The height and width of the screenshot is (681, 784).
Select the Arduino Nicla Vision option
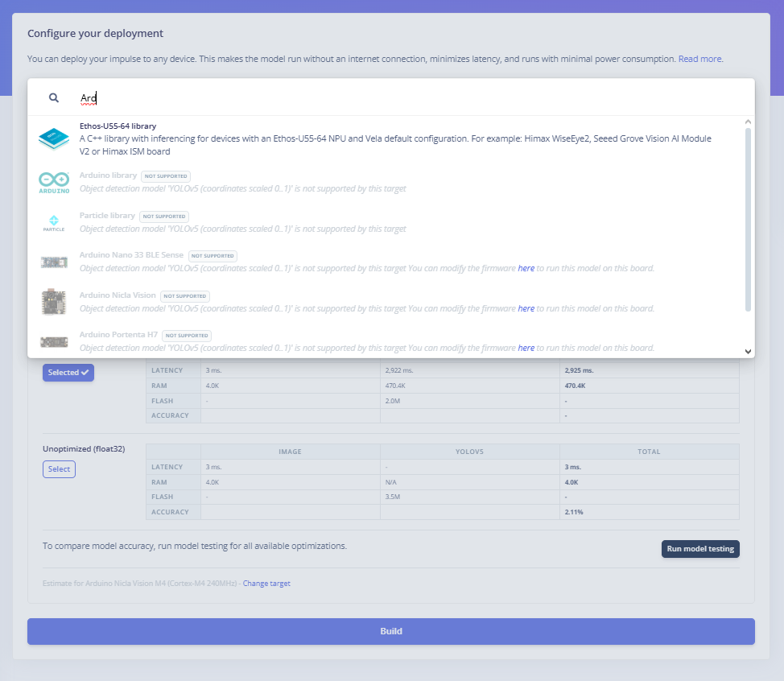386,302
